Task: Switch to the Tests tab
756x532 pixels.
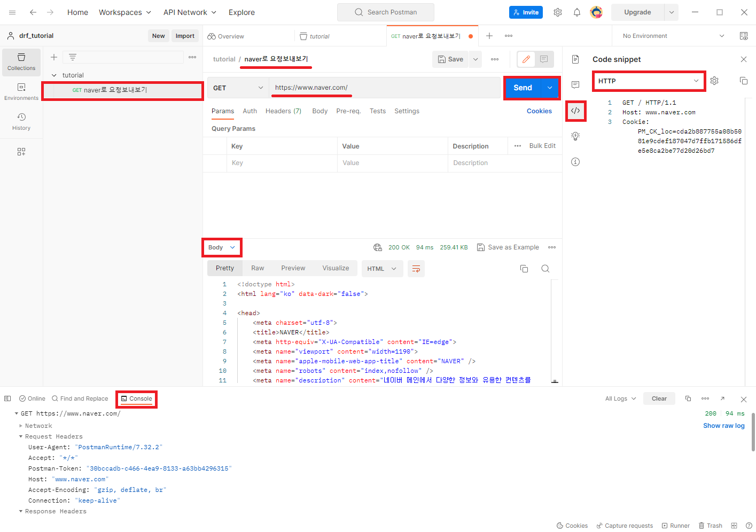Action: coord(377,111)
